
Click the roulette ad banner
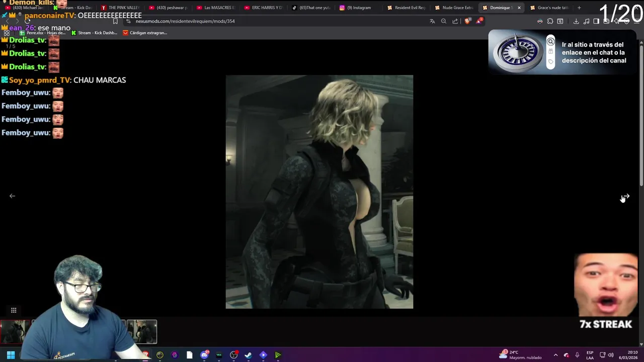tap(562, 52)
